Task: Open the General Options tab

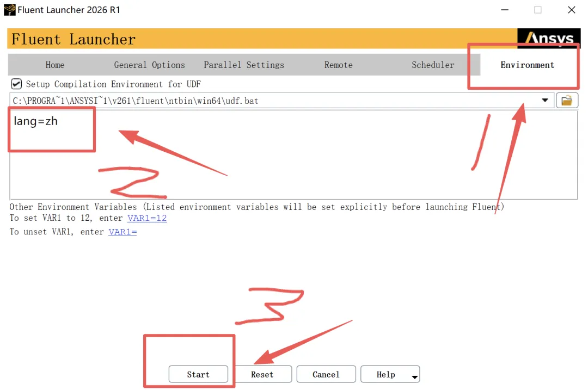Action: point(149,65)
